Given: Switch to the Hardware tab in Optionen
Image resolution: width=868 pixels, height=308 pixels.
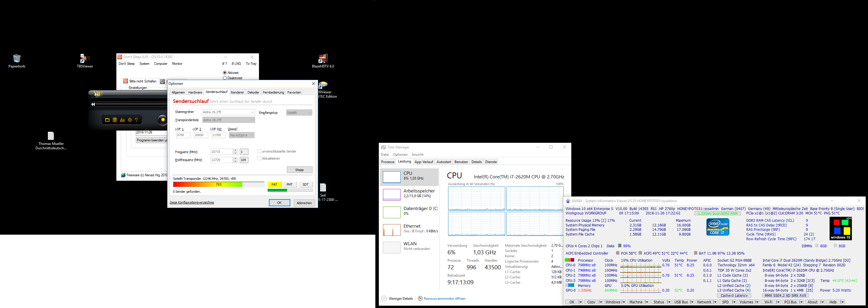Looking at the screenshot, I should tap(195, 92).
